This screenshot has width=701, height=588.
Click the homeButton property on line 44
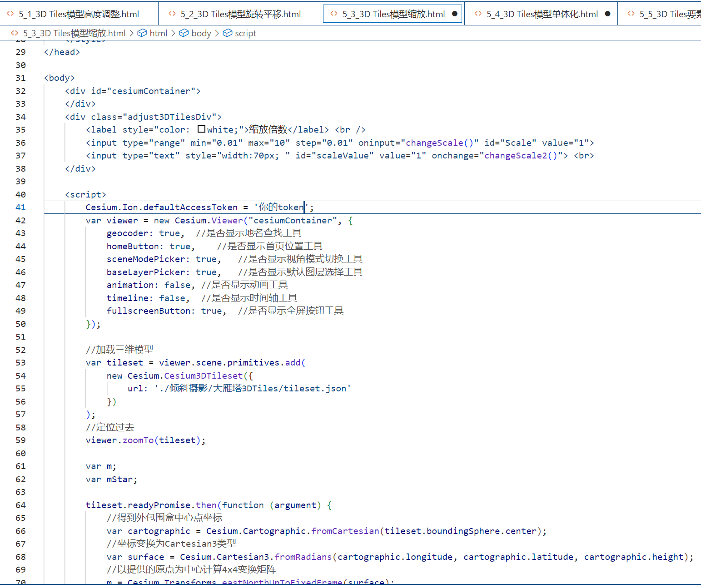pos(133,247)
